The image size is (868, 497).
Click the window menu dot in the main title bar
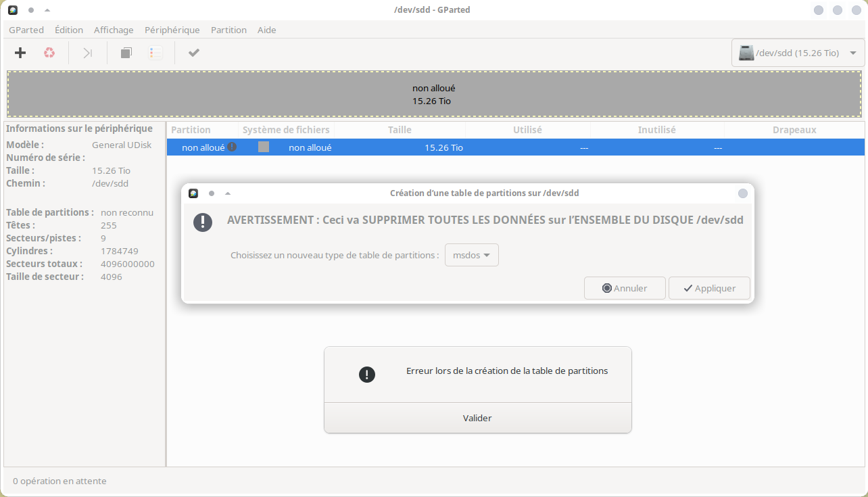pyautogui.click(x=31, y=10)
